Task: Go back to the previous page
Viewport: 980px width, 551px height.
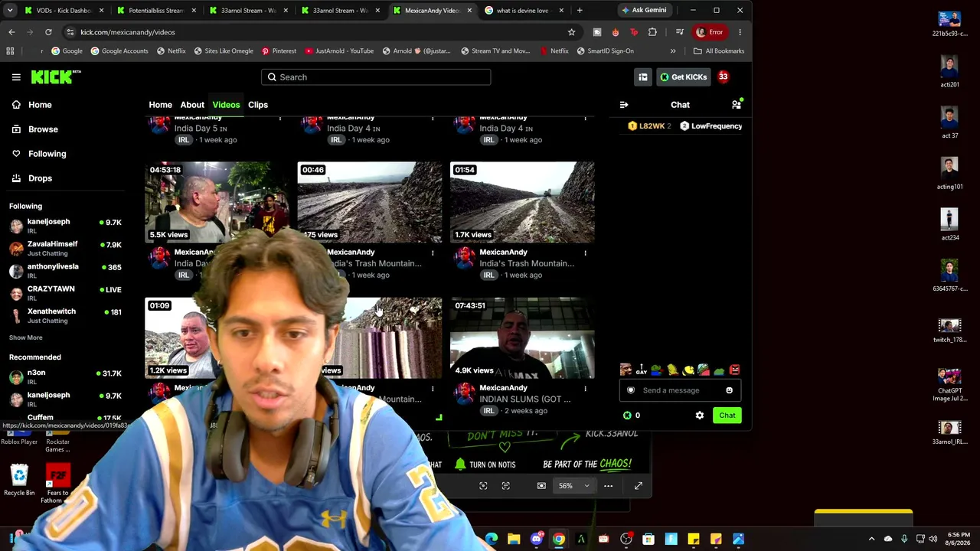Action: click(11, 32)
